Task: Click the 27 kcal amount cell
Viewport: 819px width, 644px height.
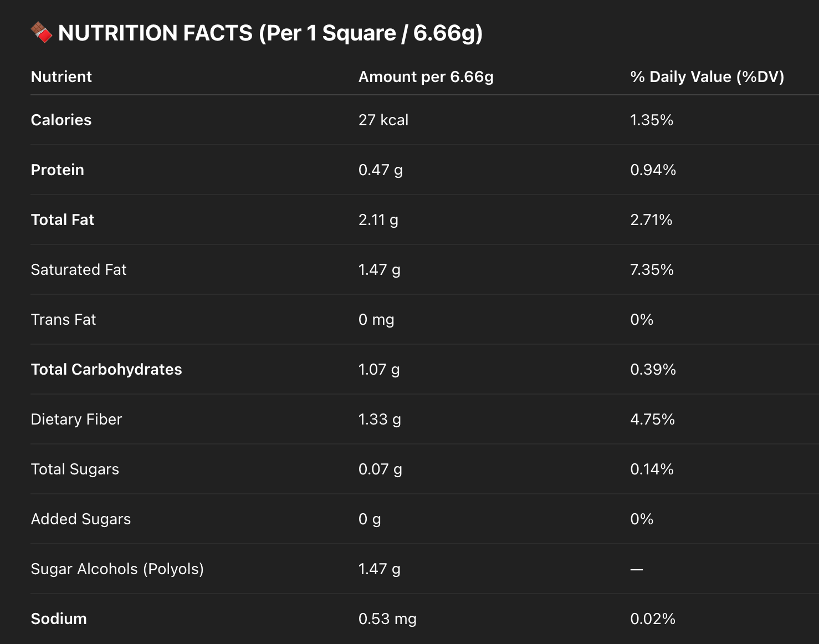Action: coord(383,120)
